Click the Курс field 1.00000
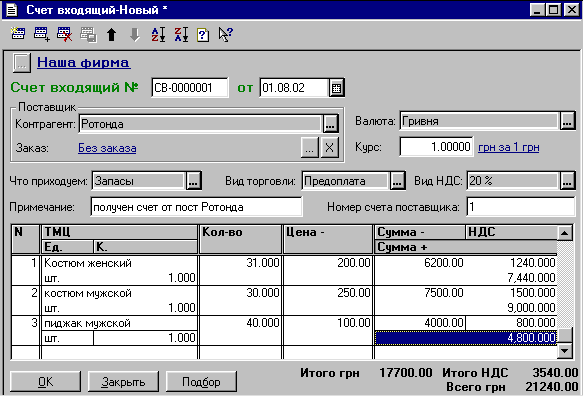 point(437,147)
